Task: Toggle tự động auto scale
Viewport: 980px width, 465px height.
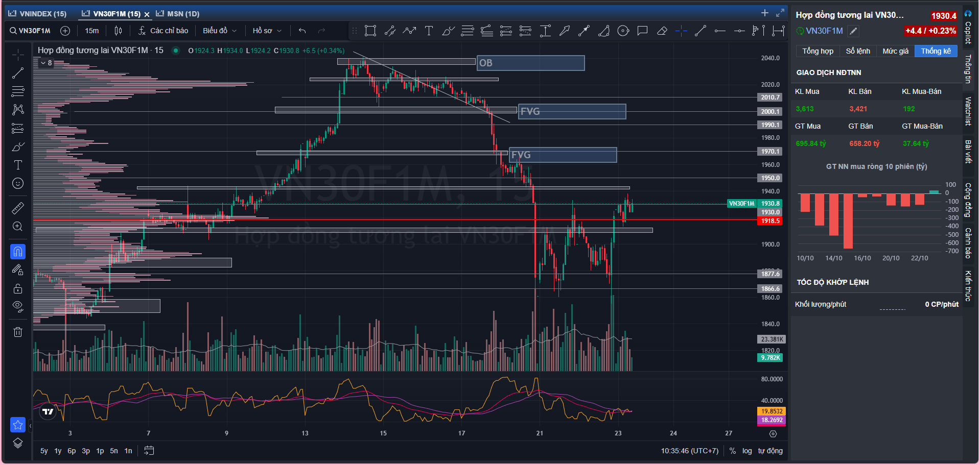Action: pyautogui.click(x=770, y=451)
